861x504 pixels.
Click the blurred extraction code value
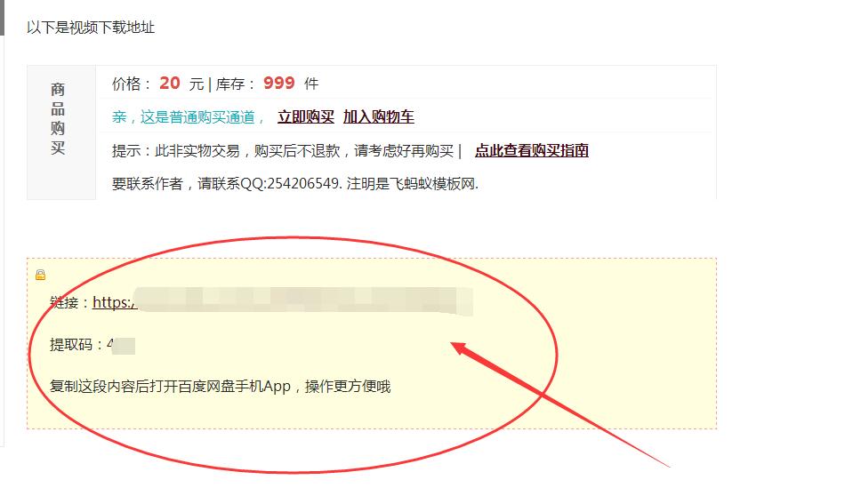[x=121, y=345]
